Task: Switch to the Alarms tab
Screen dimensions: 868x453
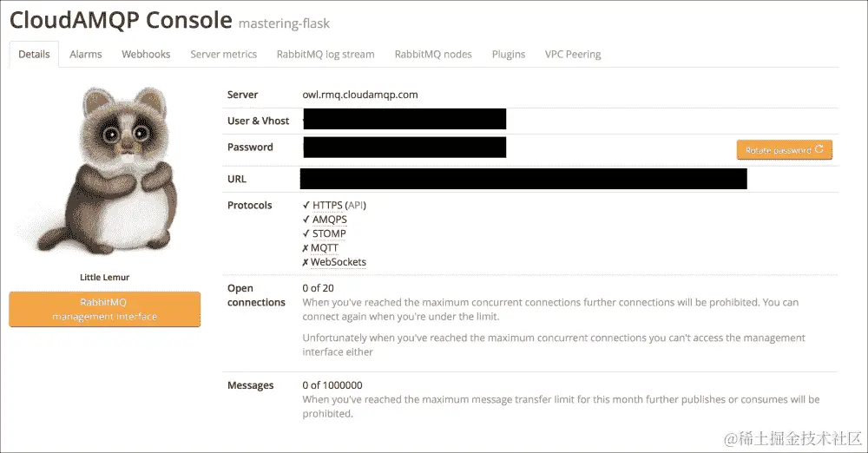Action: pyautogui.click(x=86, y=55)
